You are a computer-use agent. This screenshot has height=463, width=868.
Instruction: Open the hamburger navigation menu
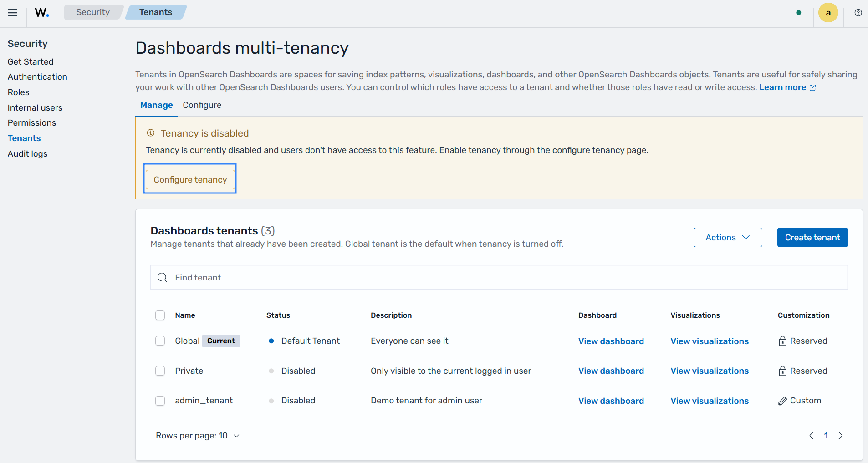13,13
